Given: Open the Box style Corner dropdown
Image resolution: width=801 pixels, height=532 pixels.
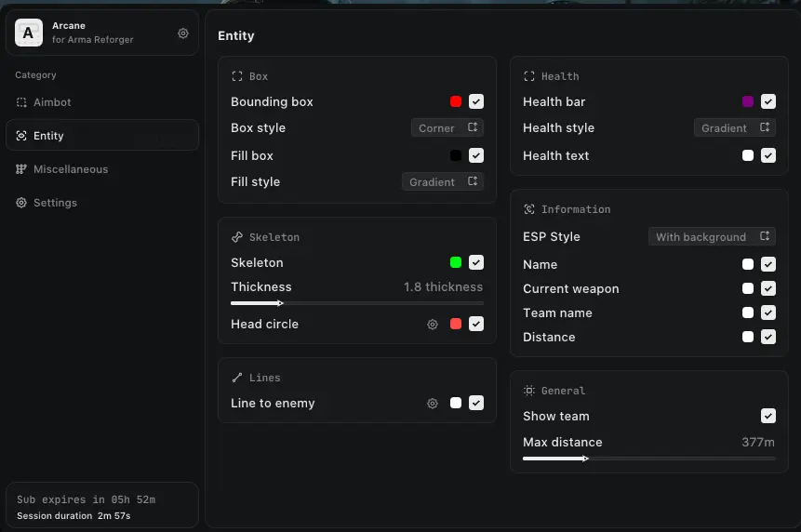Looking at the screenshot, I should [447, 128].
